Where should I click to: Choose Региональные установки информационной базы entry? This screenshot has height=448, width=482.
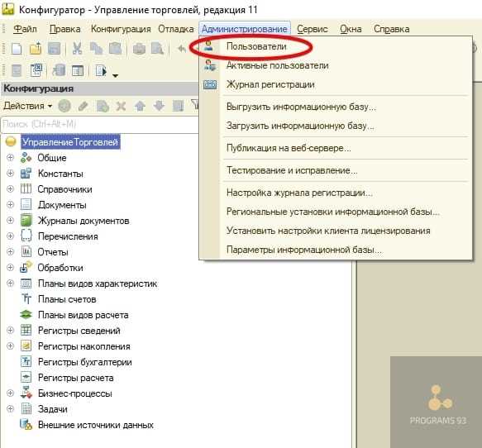click(x=335, y=212)
